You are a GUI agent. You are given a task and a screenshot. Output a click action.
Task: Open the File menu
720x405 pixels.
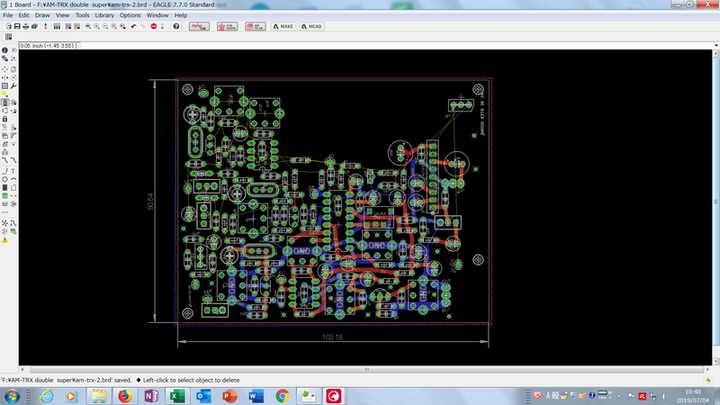[8, 16]
